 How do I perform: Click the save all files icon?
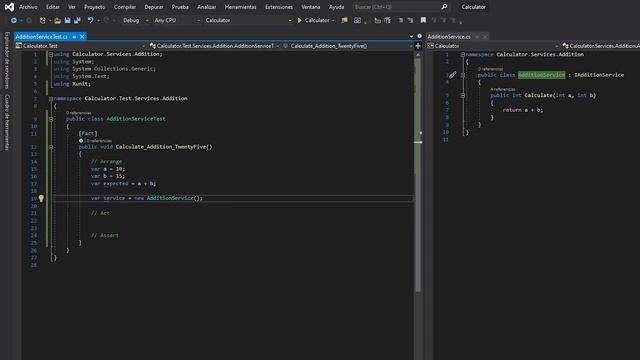click(77, 20)
